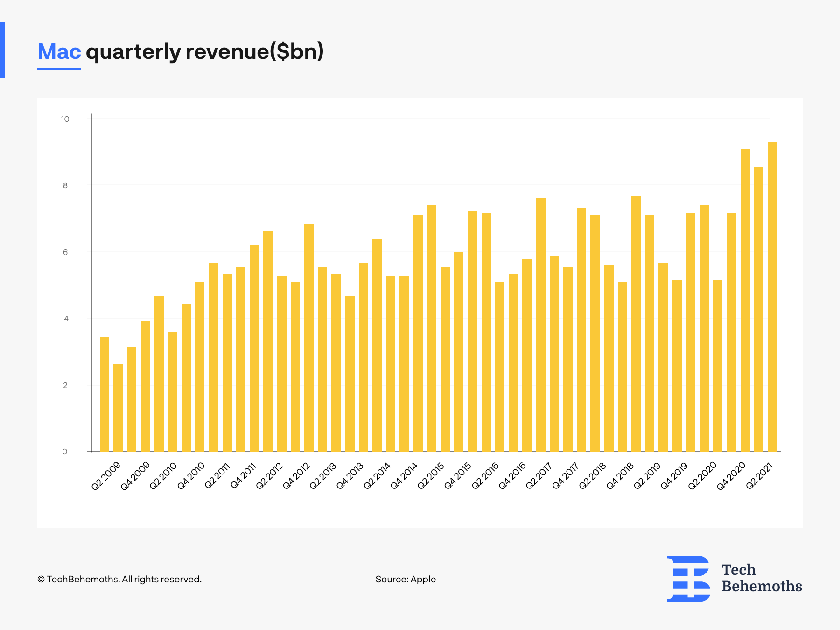Click the Q4 2011 axis label
The height and width of the screenshot is (630, 840).
point(244,476)
